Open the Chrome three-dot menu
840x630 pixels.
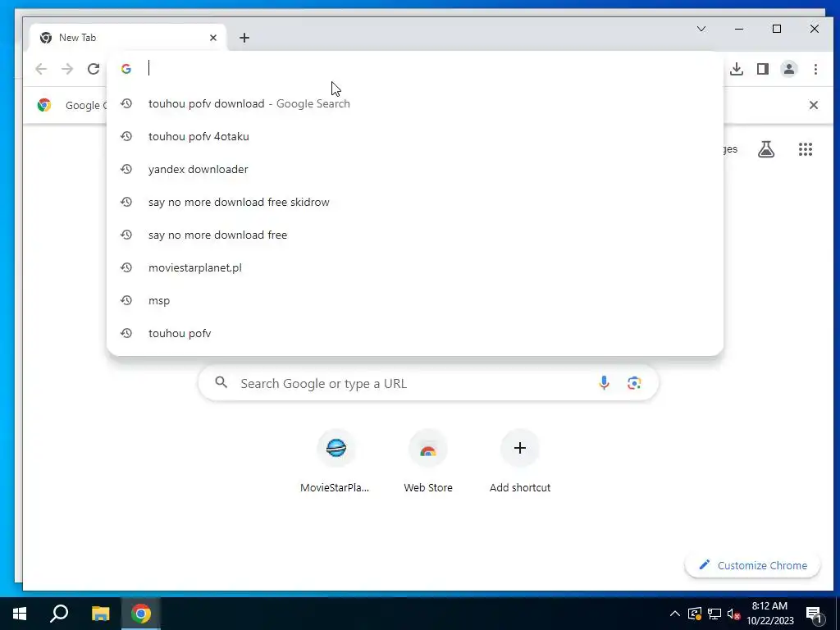click(815, 69)
